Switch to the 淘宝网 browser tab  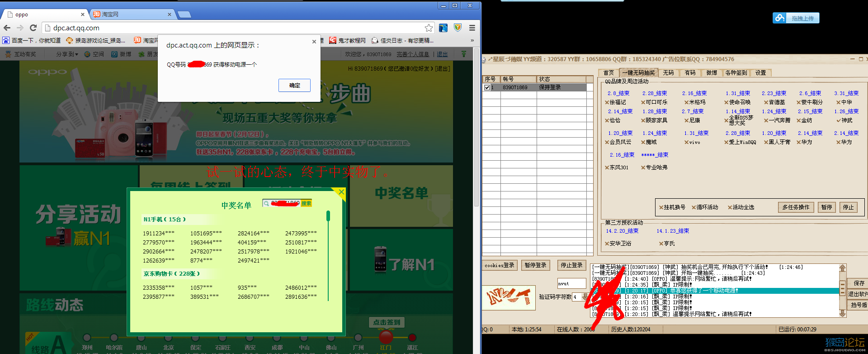point(132,14)
